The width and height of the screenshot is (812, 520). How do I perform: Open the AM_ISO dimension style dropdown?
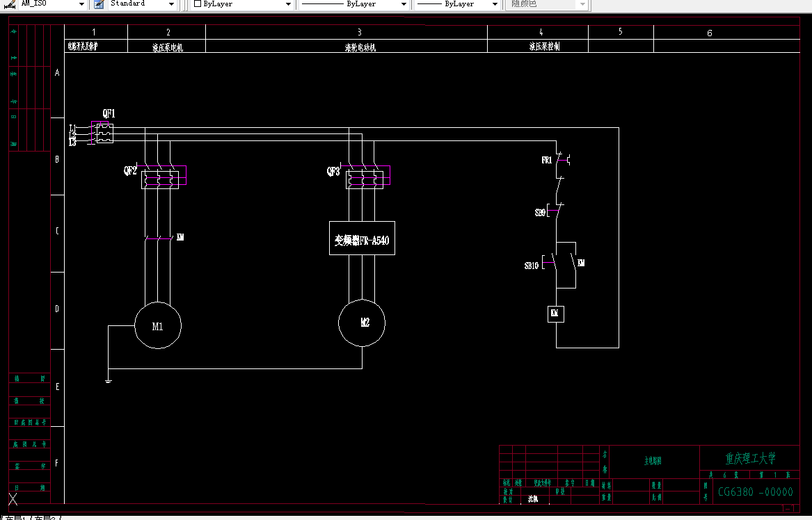tap(81, 4)
